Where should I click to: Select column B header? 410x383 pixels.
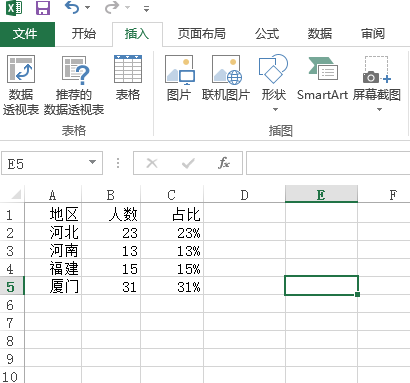[x=111, y=195]
